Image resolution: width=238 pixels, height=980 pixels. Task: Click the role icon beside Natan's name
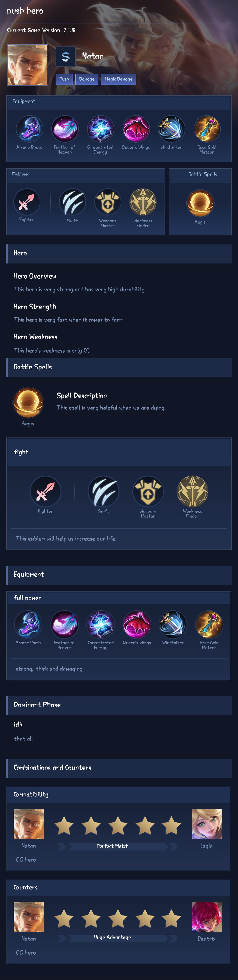65,57
